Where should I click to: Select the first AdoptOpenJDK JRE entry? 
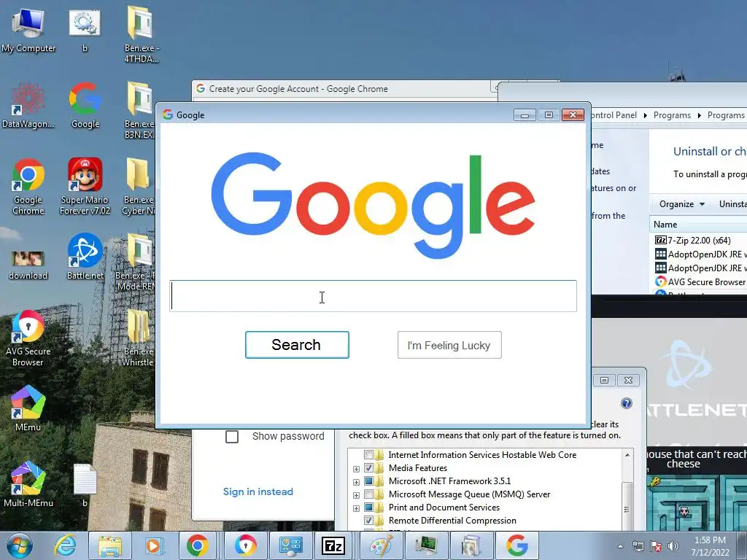(701, 254)
